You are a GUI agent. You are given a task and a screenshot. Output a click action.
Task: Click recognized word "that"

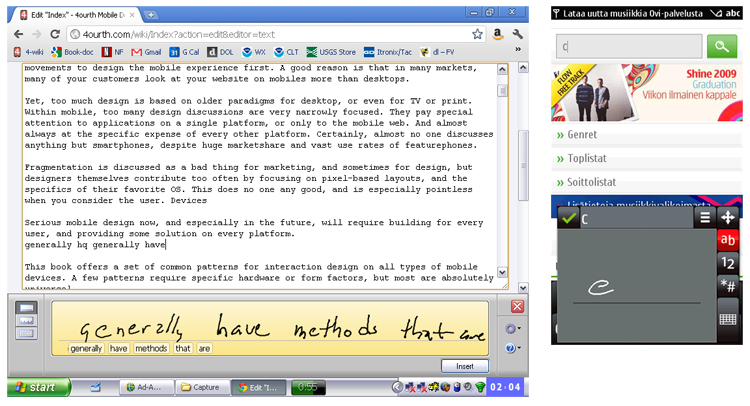(183, 349)
